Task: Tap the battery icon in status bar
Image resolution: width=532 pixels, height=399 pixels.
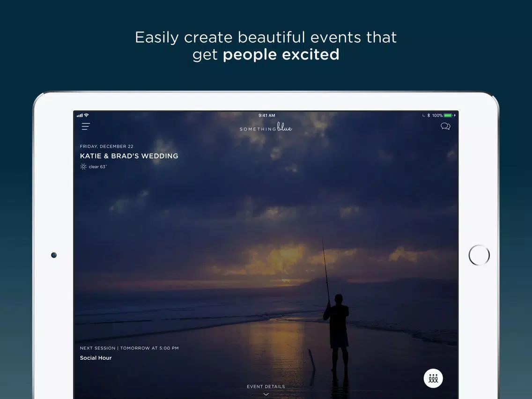Action: 448,115
